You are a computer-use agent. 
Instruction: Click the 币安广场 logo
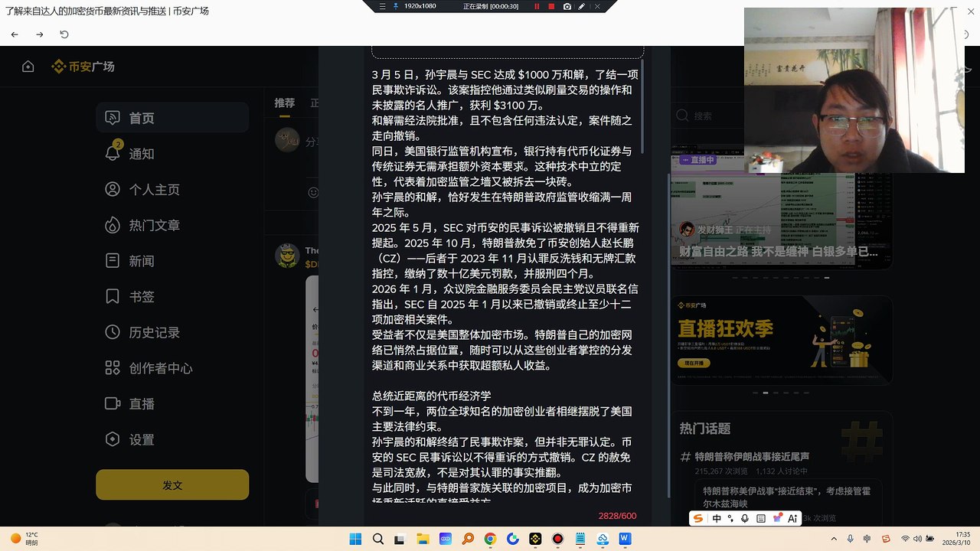[83, 67]
